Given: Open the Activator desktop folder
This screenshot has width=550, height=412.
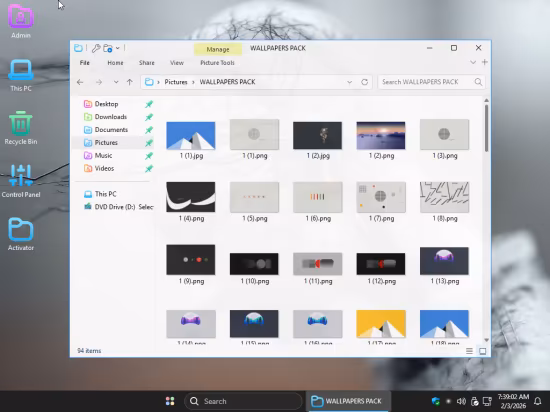Looking at the screenshot, I should (21, 234).
